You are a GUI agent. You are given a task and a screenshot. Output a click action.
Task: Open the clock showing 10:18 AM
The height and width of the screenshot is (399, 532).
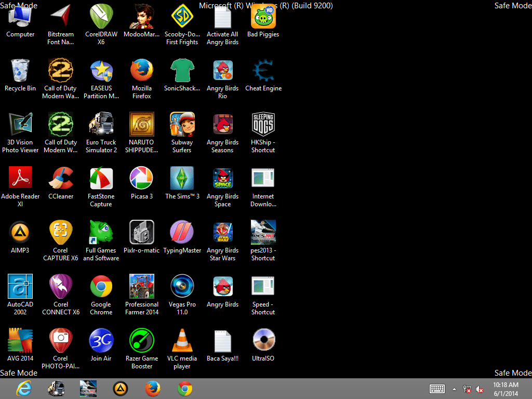[506, 389]
